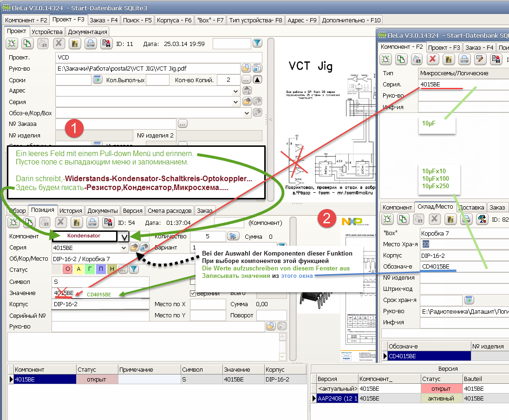The image size is (509, 420).
Task: Select Склад/Место tab in second window
Action: 435,207
